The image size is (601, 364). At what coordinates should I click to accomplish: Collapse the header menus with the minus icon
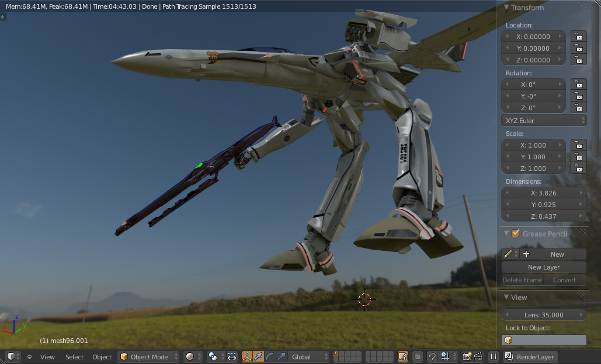point(30,357)
